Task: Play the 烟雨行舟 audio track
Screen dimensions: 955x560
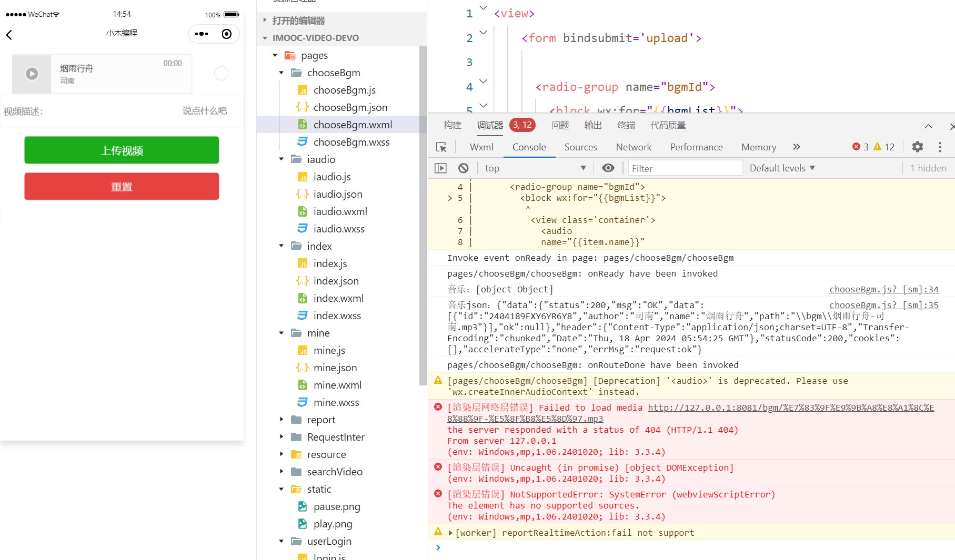Action: [32, 74]
